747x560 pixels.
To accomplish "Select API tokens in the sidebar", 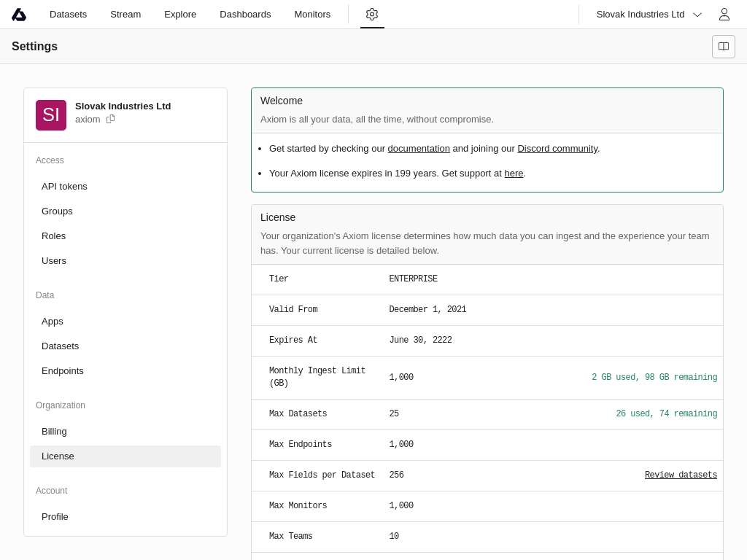I will 64,186.
